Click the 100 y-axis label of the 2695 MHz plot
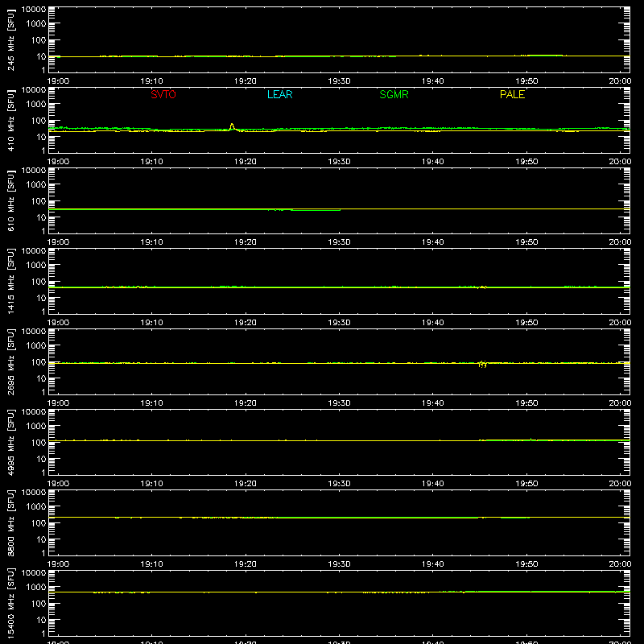 pyautogui.click(x=39, y=362)
